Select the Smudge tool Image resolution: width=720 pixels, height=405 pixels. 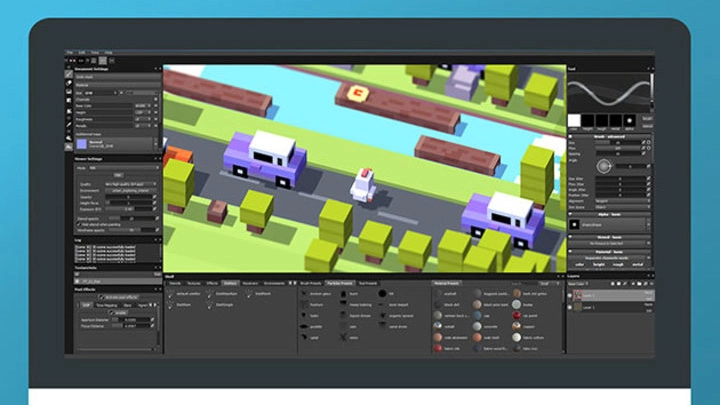tap(68, 111)
